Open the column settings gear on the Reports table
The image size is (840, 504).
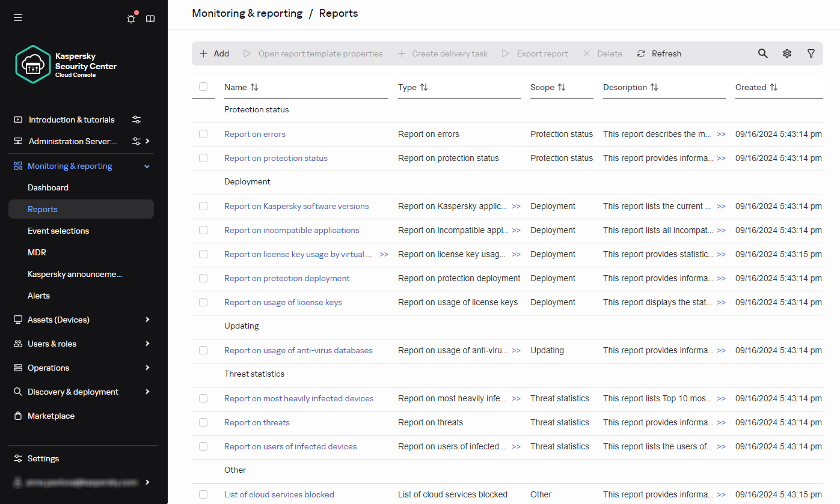(787, 53)
